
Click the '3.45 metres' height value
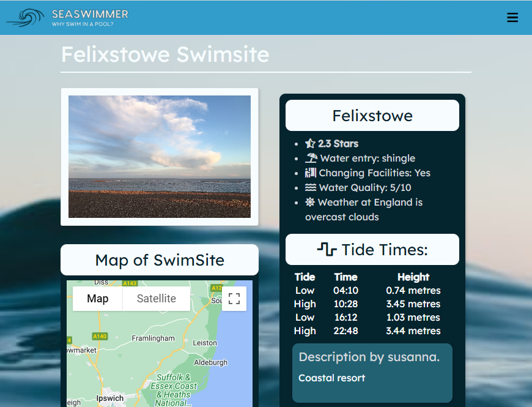[x=413, y=304]
